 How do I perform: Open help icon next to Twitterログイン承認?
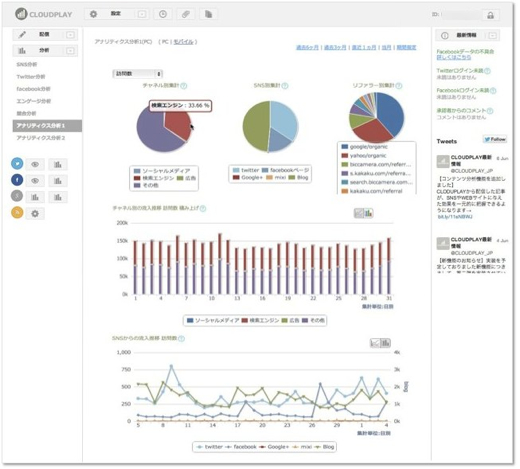point(487,71)
